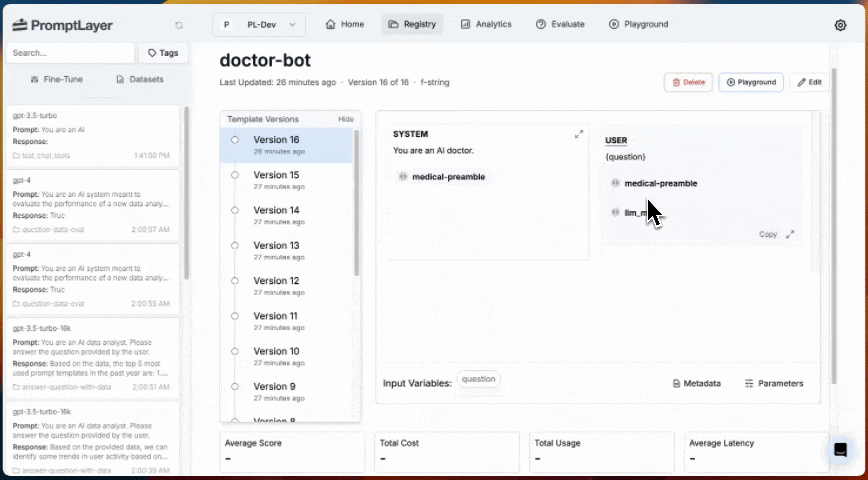Open the Tags filter

pyautogui.click(x=163, y=53)
